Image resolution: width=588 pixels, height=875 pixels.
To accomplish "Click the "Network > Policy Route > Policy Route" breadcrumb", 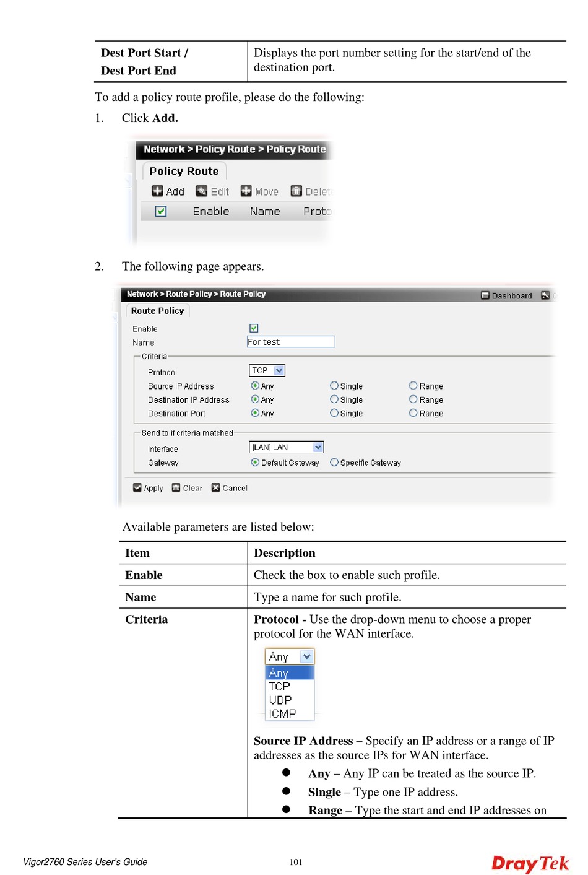I will pyautogui.click(x=235, y=149).
